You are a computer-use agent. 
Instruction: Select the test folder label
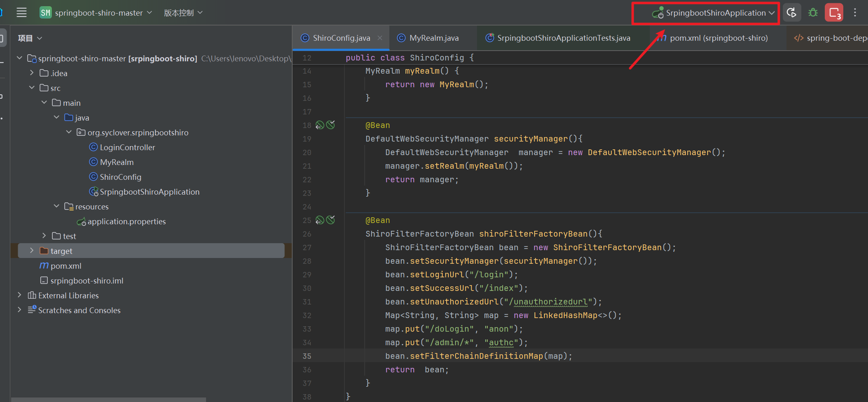70,236
